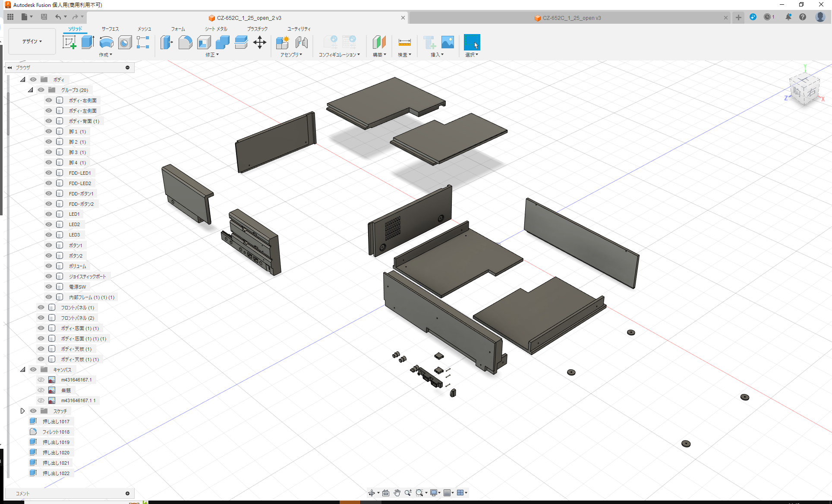Click the コメント bar at the bottom
This screenshot has height=504, width=832.
(x=69, y=493)
